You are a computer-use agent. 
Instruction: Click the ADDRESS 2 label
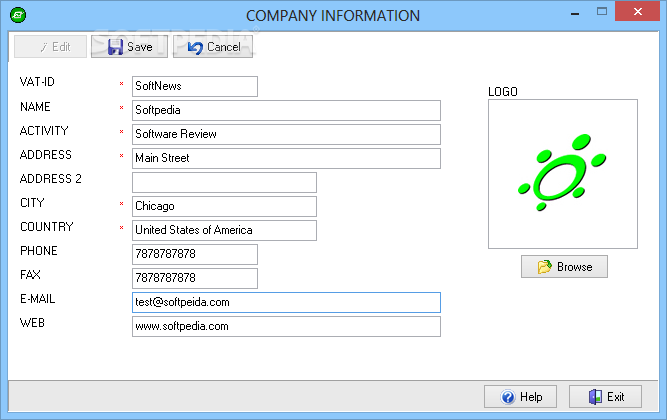tap(51, 179)
